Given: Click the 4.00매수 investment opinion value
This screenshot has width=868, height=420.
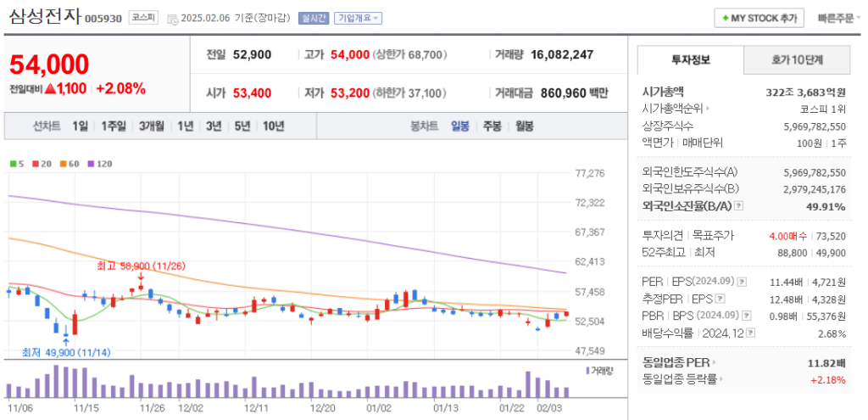Looking at the screenshot, I should tap(788, 236).
